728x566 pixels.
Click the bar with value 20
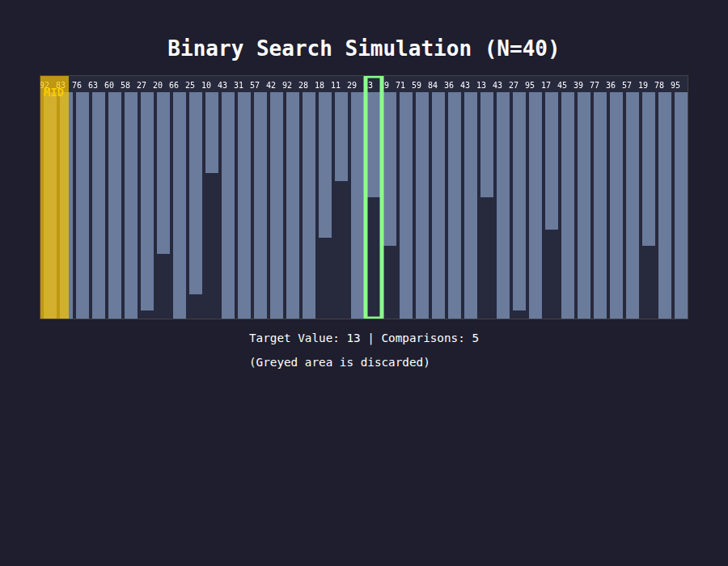(x=163, y=172)
